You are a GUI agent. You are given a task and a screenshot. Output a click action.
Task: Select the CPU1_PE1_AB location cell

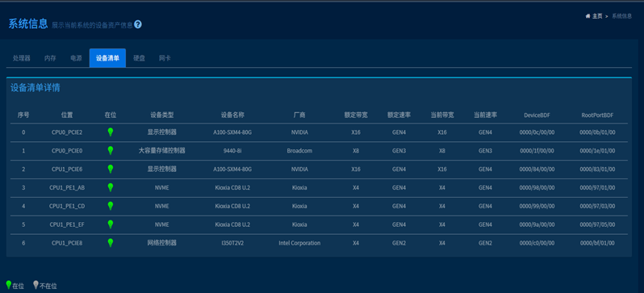[67, 188]
